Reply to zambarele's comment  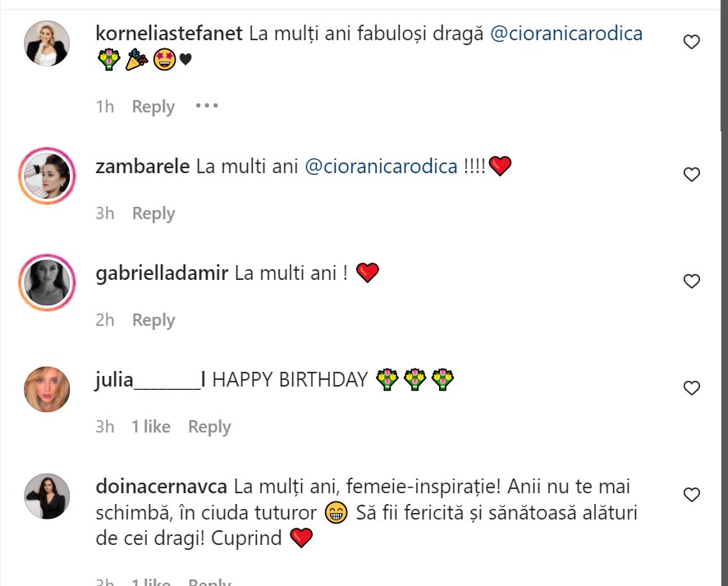coord(153,213)
